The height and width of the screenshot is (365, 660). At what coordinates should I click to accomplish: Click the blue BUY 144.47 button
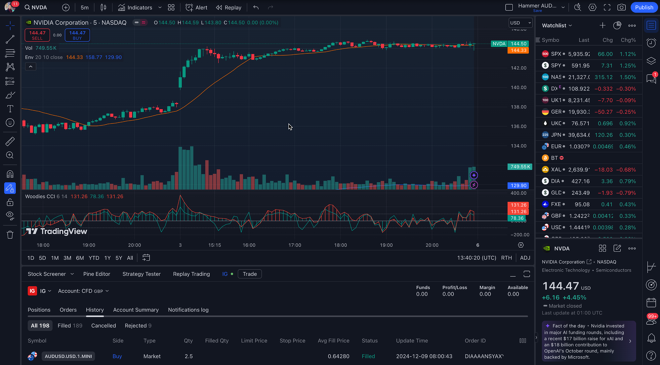coord(77,35)
